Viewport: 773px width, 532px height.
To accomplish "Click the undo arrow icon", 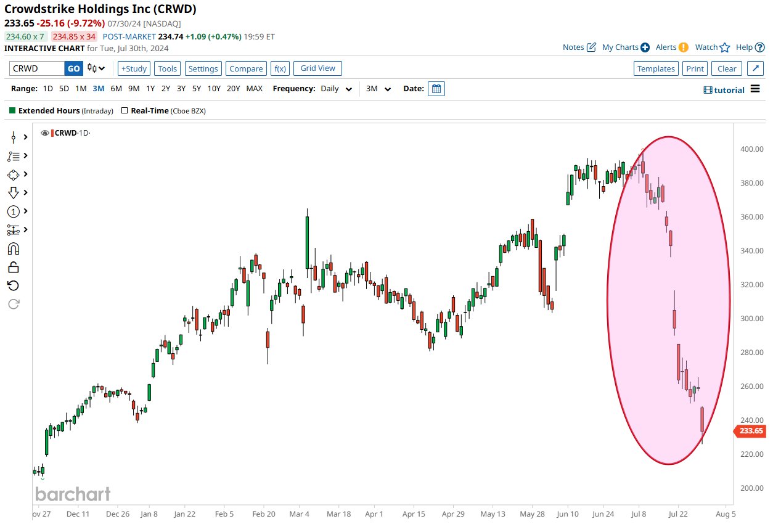I will click(14, 285).
